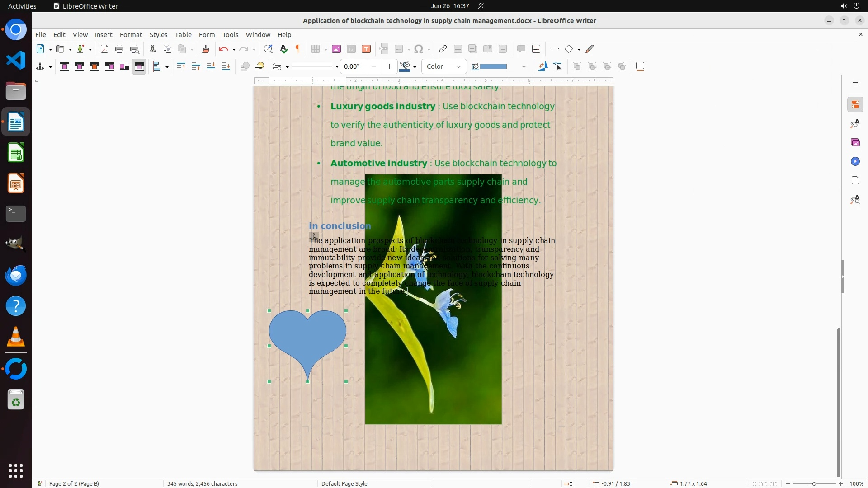Click the line width input field
Image resolution: width=868 pixels, height=488 pixels.
pos(353,66)
